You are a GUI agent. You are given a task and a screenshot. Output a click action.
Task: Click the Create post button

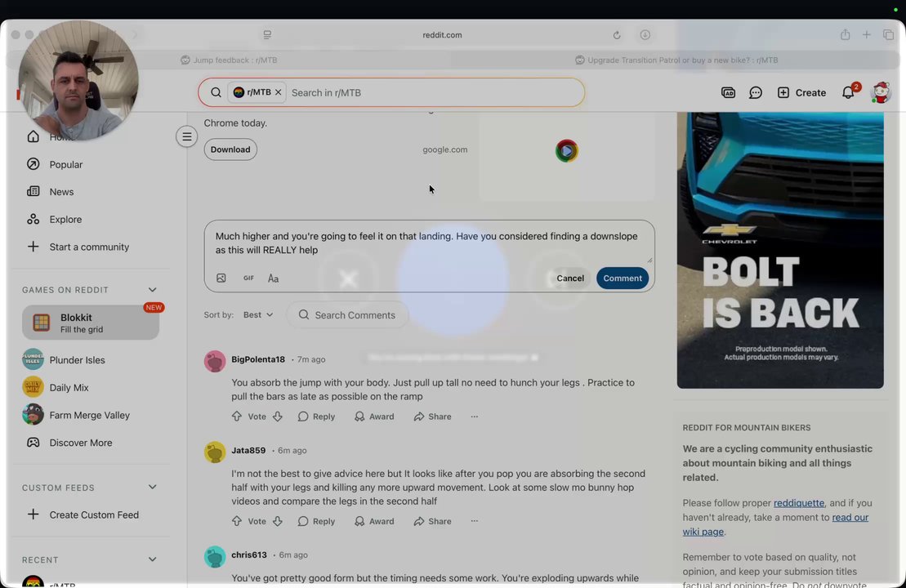coord(801,92)
